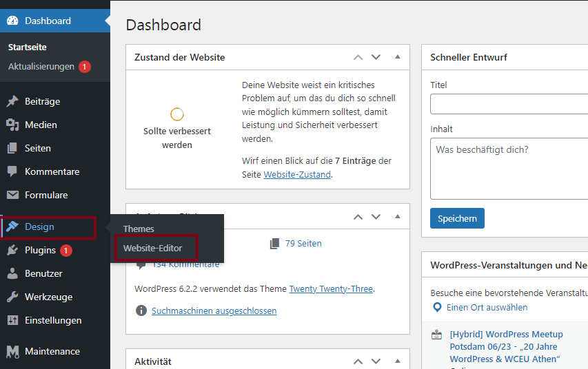Screen dimensions: 588x369
Task: Click the Plugins plug icon
Action: (12, 250)
